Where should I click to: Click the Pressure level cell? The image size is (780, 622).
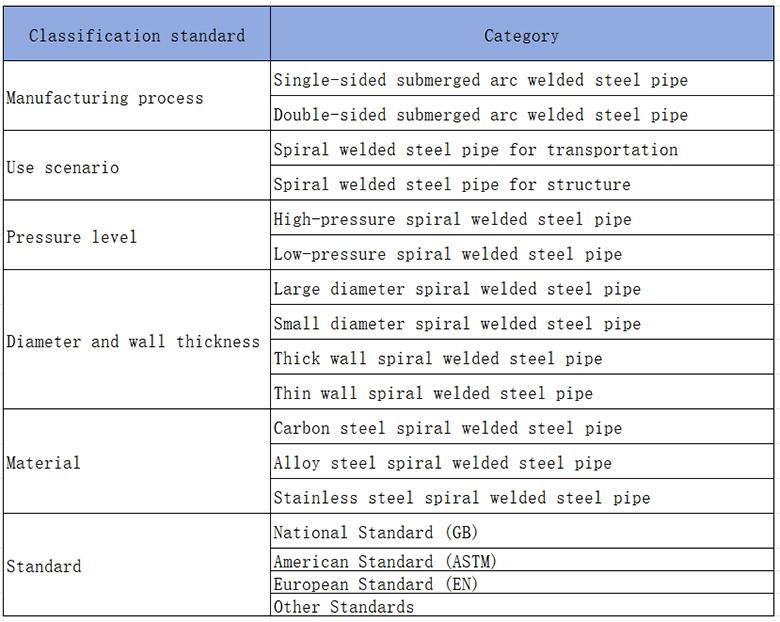tap(137, 235)
